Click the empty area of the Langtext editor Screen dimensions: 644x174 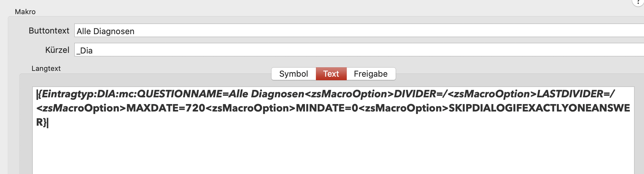tap(333, 151)
